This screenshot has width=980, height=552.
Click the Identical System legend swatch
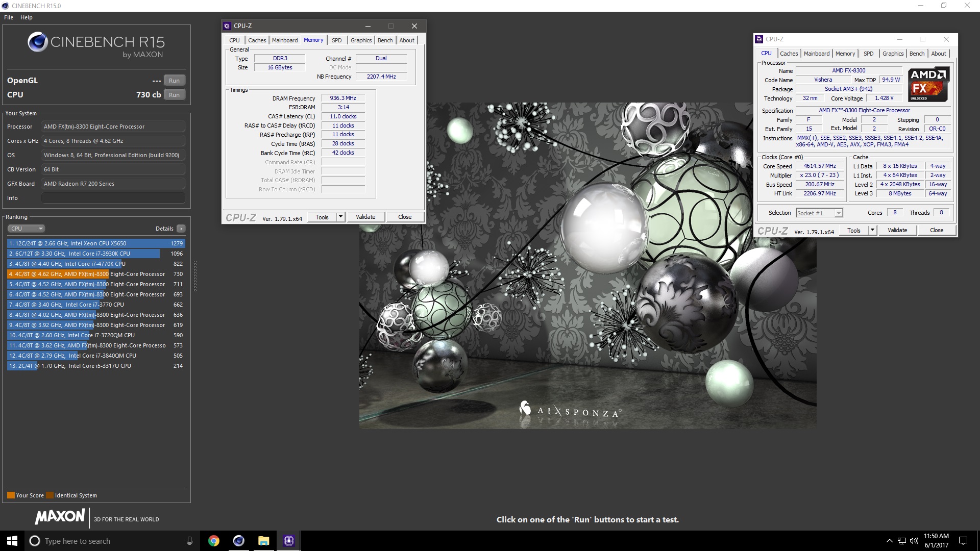(50, 495)
